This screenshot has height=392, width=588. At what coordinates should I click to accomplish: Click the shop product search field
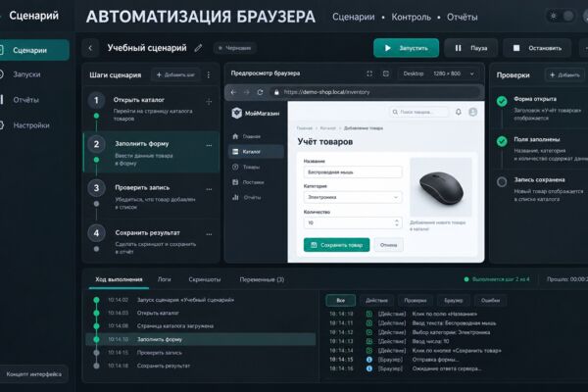[419, 112]
